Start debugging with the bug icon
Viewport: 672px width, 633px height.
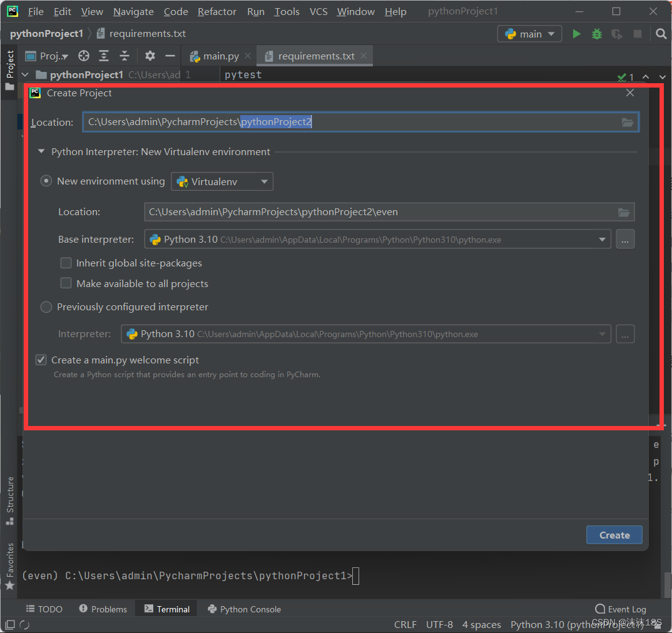(596, 34)
